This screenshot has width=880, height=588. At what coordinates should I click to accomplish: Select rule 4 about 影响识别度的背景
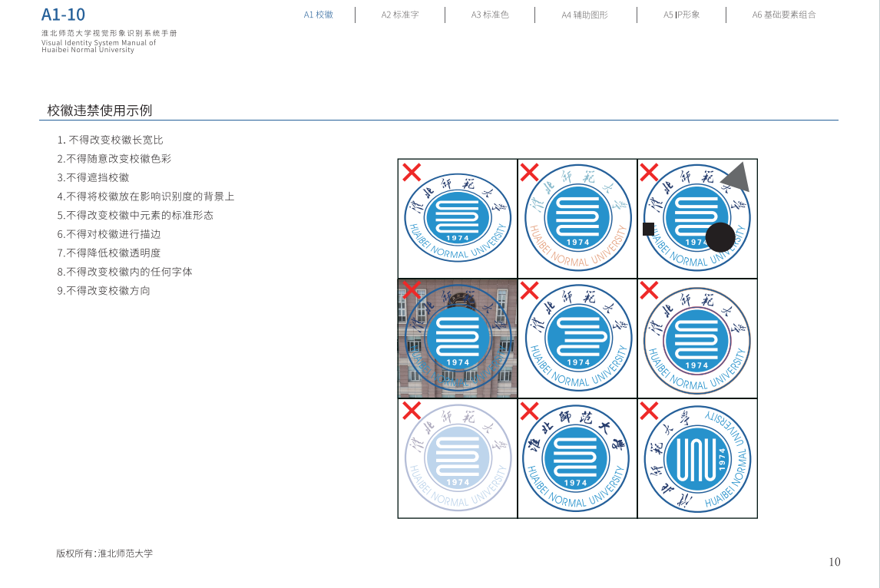[x=145, y=197]
